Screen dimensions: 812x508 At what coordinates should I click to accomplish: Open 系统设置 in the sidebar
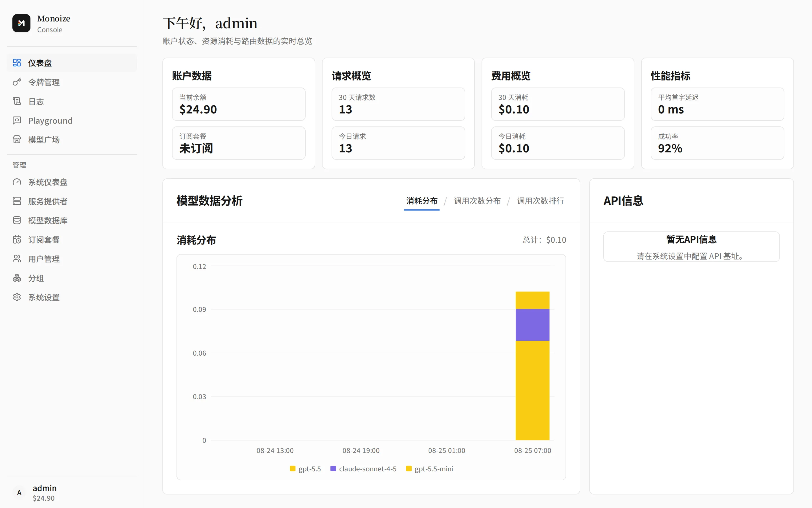coord(72,297)
